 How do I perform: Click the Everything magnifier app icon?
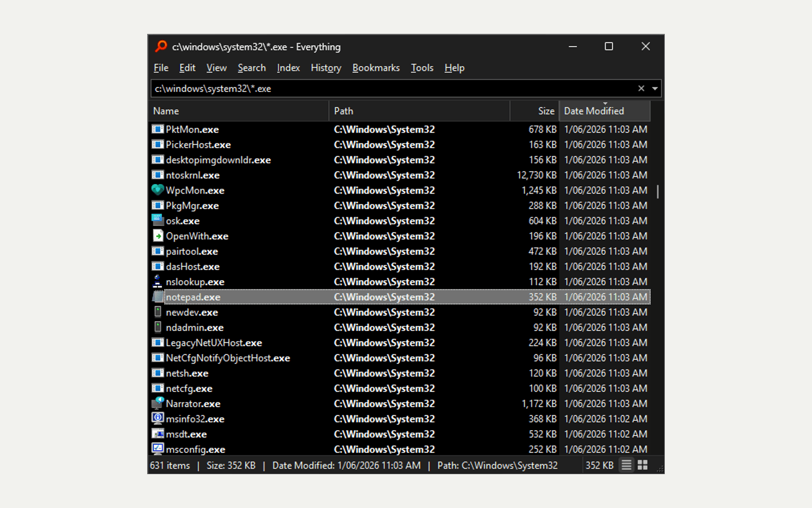161,46
